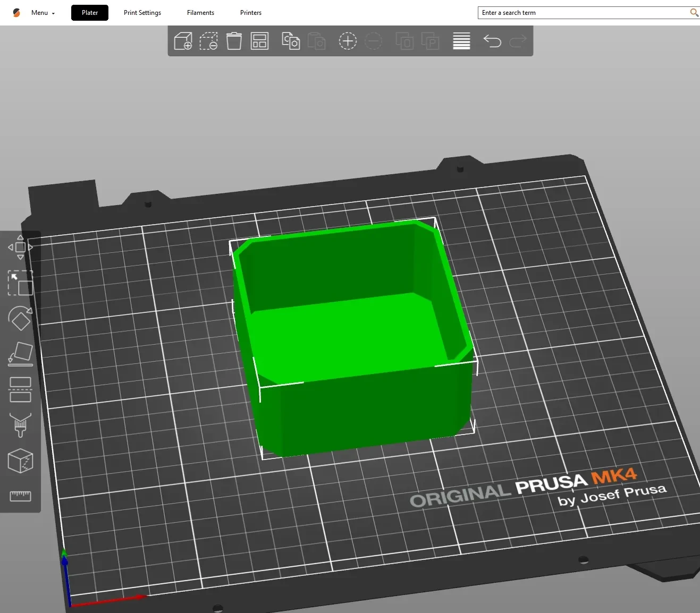Select the Measure ruler tool

coord(20,496)
